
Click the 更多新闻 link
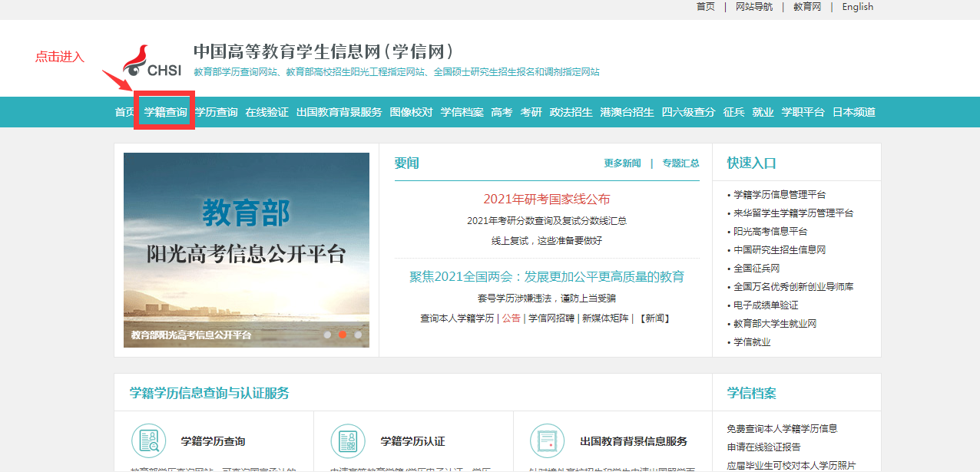[622, 163]
